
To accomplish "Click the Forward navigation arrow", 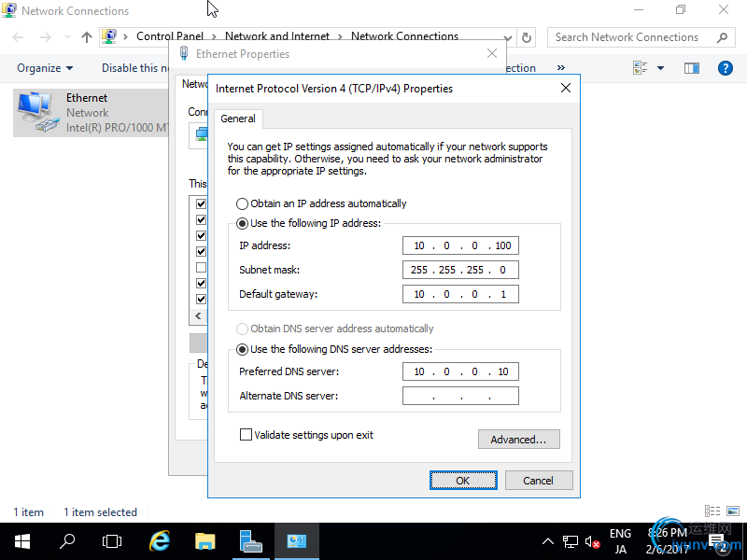I will (45, 37).
